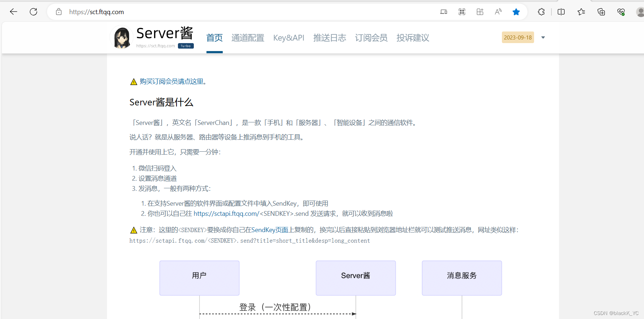Open the 投诉建议 tab
Screen dimensions: 644x319
(413, 38)
